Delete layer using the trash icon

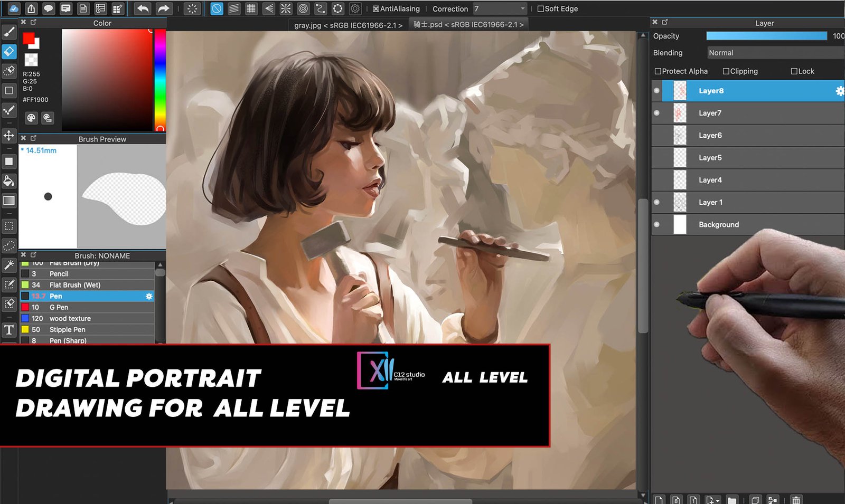[x=796, y=499]
